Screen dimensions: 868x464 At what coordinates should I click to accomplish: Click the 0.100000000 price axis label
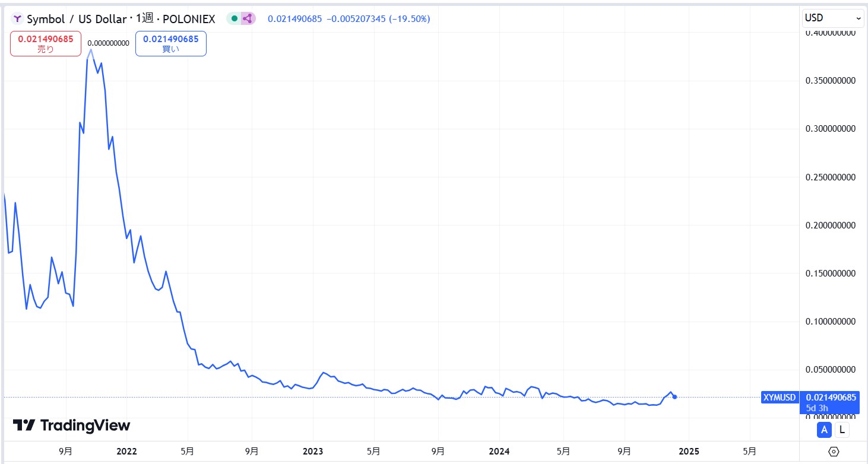click(x=830, y=322)
